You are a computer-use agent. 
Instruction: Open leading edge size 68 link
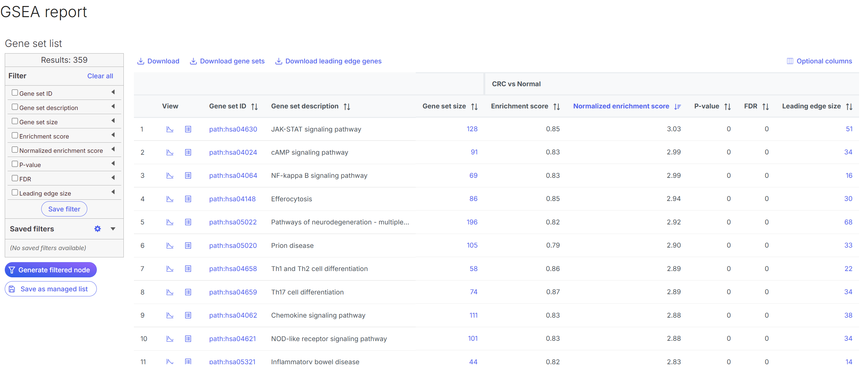point(848,222)
